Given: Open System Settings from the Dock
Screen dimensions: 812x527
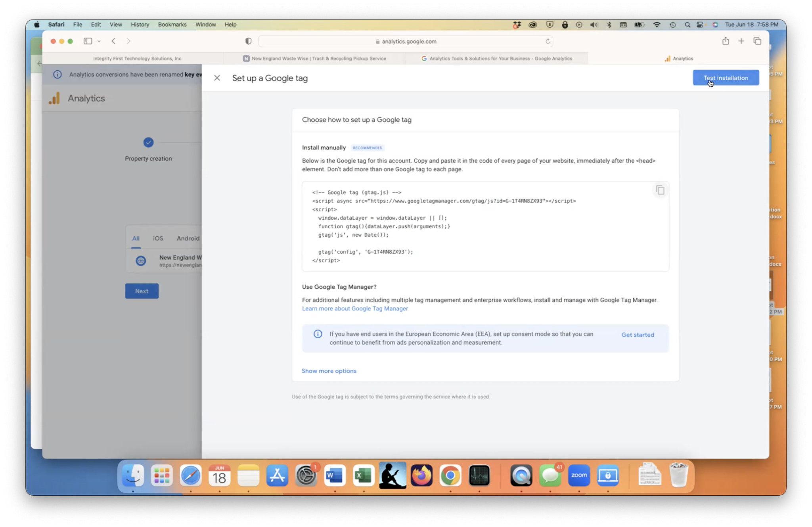Looking at the screenshot, I should pyautogui.click(x=306, y=475).
